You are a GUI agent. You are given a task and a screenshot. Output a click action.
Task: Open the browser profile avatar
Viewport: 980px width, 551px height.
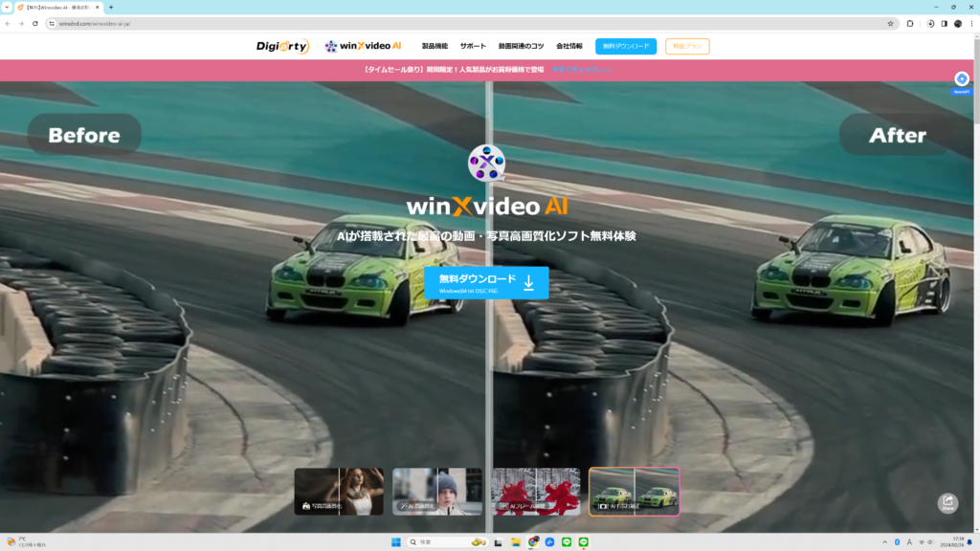click(x=958, y=24)
